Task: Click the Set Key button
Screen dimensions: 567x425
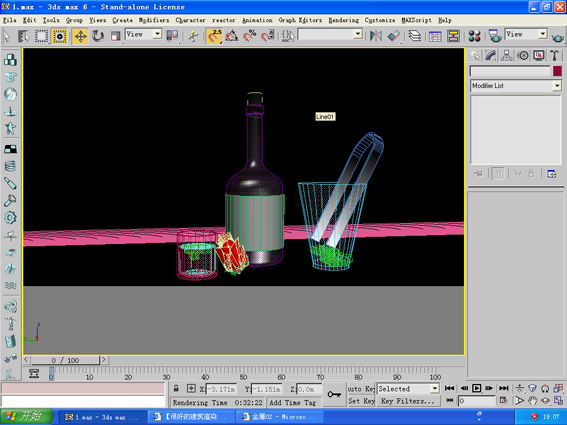Action: pos(361,401)
